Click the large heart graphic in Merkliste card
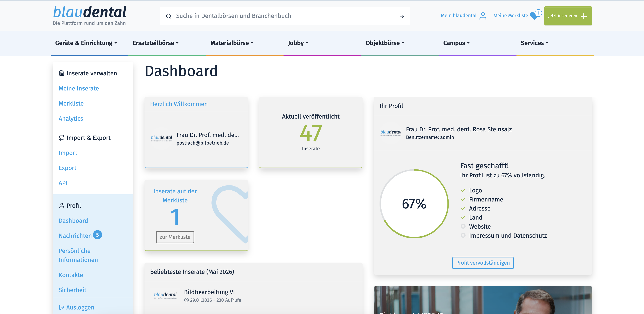The image size is (644, 314). click(230, 214)
